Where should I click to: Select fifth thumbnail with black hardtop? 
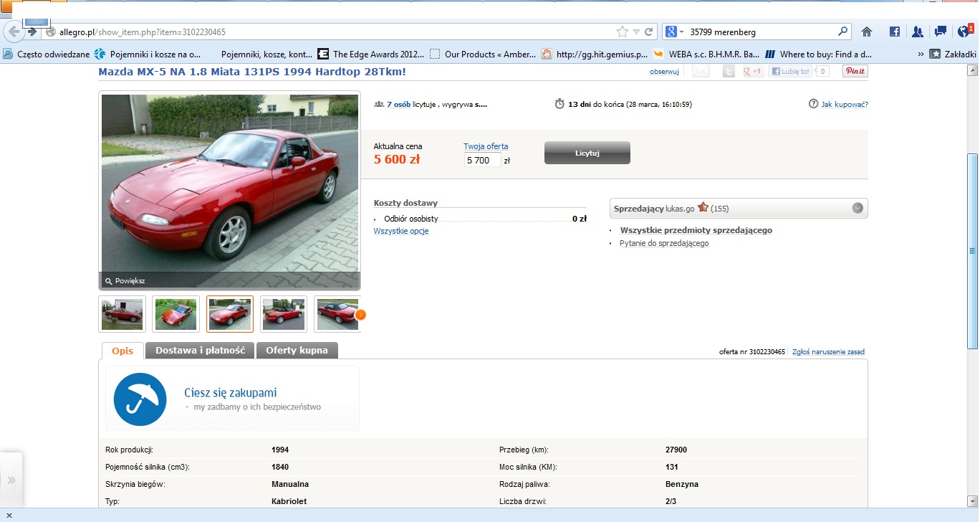[x=337, y=314]
